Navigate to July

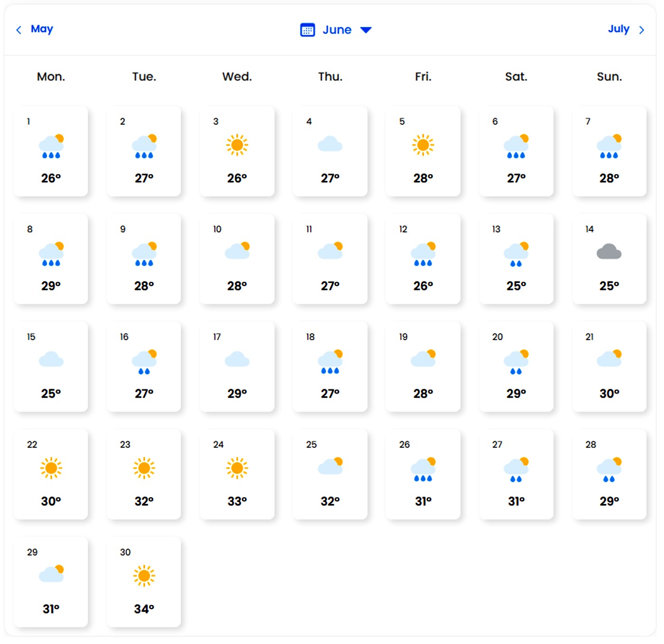tap(619, 29)
